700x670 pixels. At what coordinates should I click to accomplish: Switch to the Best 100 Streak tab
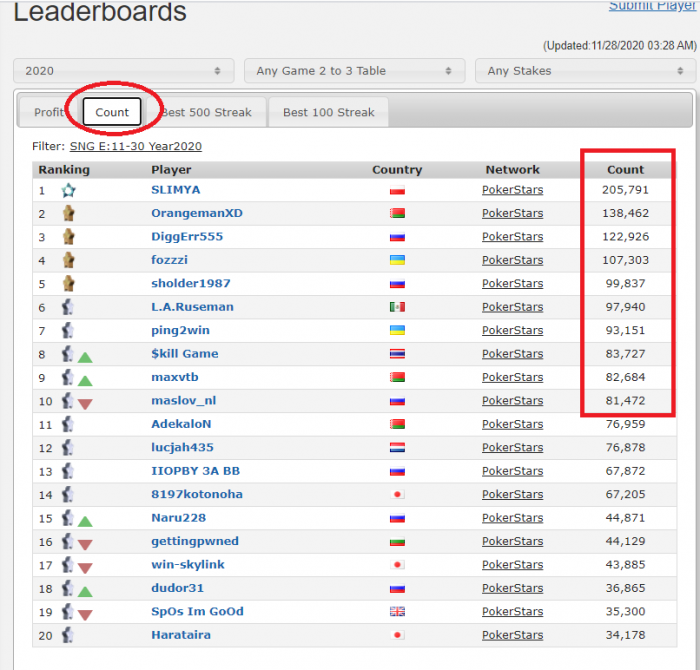[x=329, y=112]
